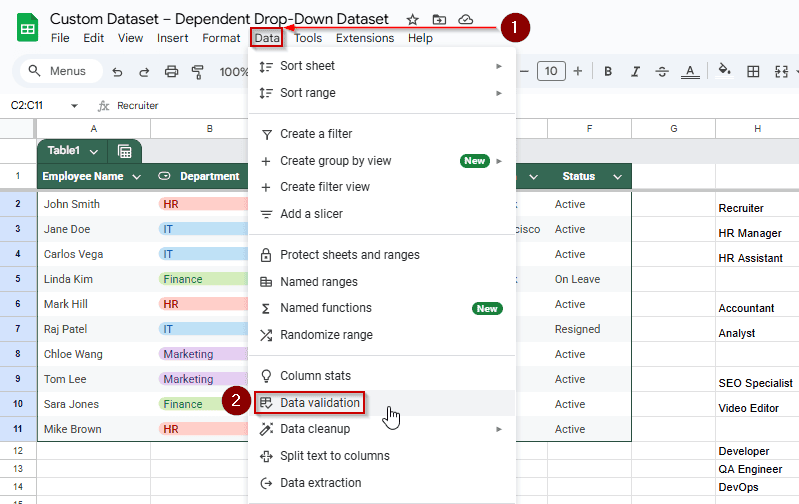Viewport: 799px width, 504px height.
Task: Open Marketing dropdown chip for Chloe Wang
Action: (203, 354)
